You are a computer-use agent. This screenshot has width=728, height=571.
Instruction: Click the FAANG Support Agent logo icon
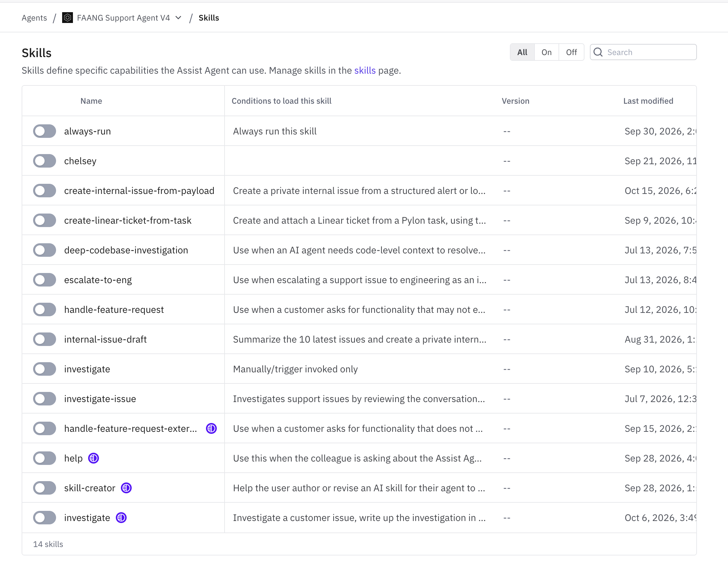[x=68, y=18]
